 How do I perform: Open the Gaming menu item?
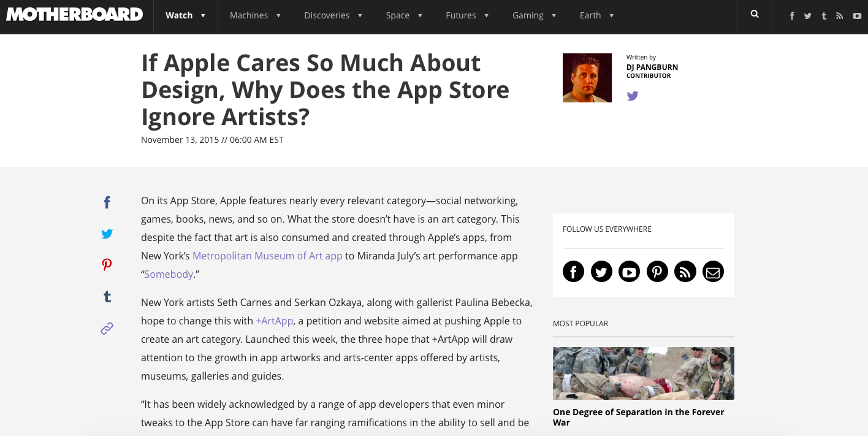(x=528, y=15)
